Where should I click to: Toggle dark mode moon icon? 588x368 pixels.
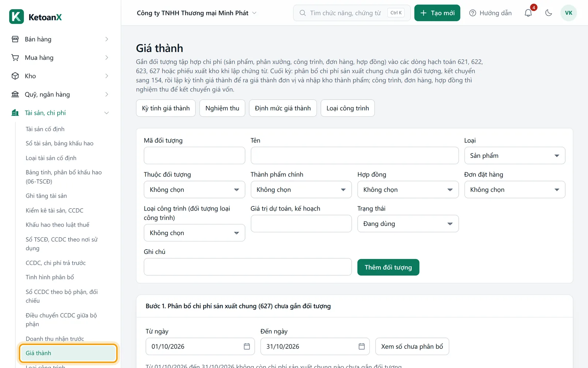(x=549, y=13)
